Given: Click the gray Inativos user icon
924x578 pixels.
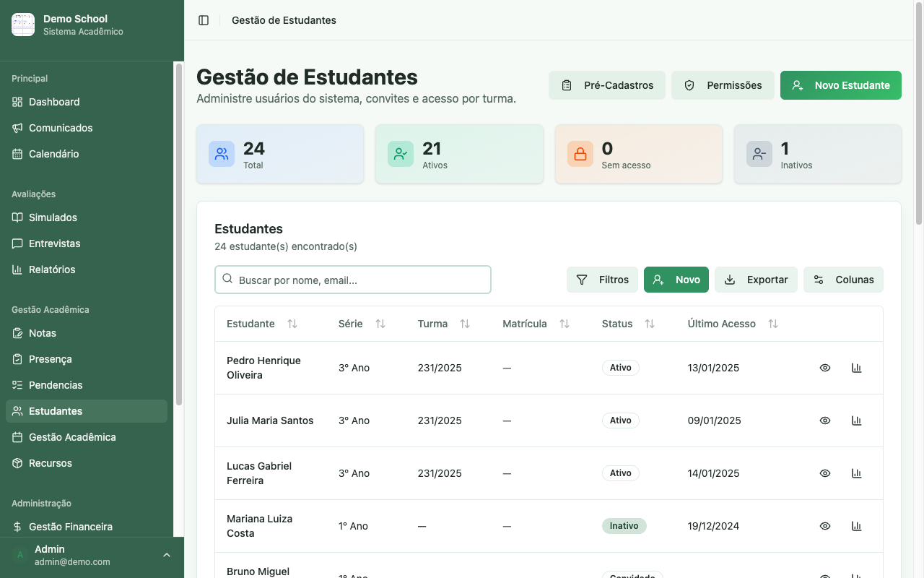Looking at the screenshot, I should pos(759,154).
